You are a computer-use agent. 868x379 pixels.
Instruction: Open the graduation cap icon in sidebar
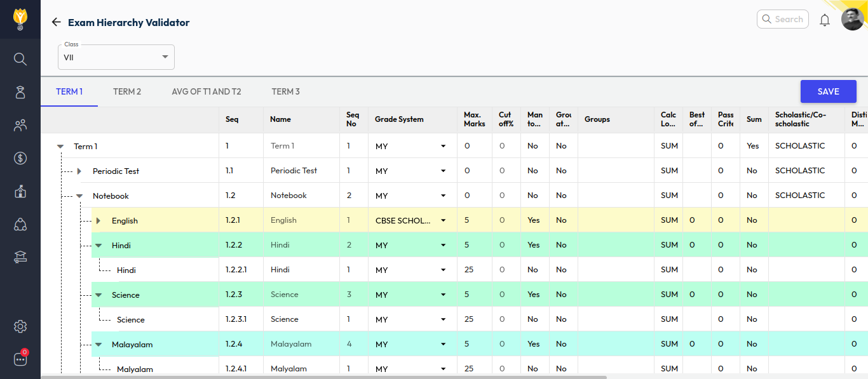click(20, 257)
